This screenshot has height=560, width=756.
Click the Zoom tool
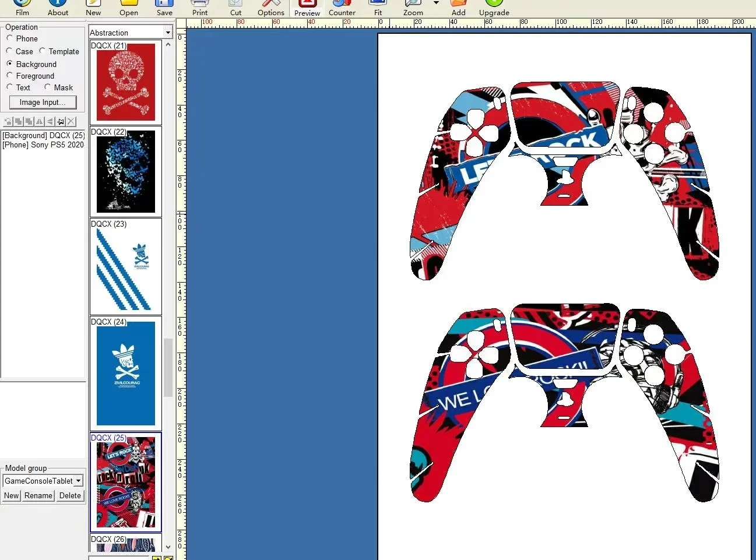click(413, 8)
